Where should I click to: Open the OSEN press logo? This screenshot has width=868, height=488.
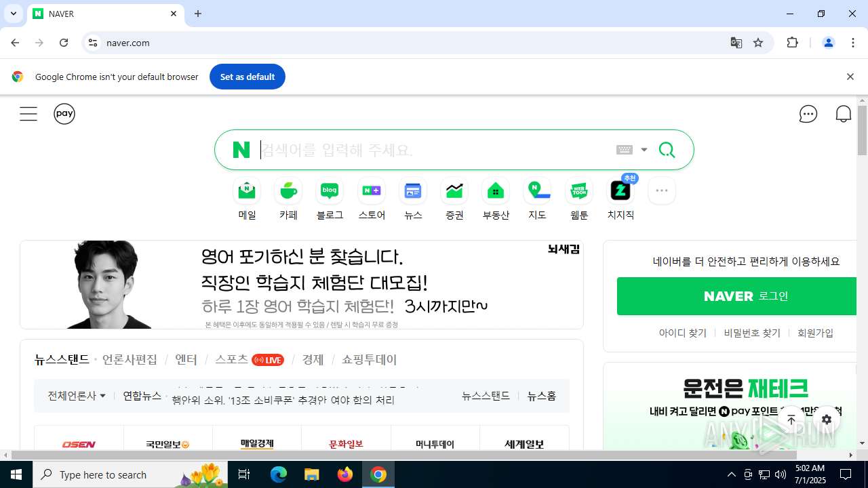pyautogui.click(x=79, y=444)
